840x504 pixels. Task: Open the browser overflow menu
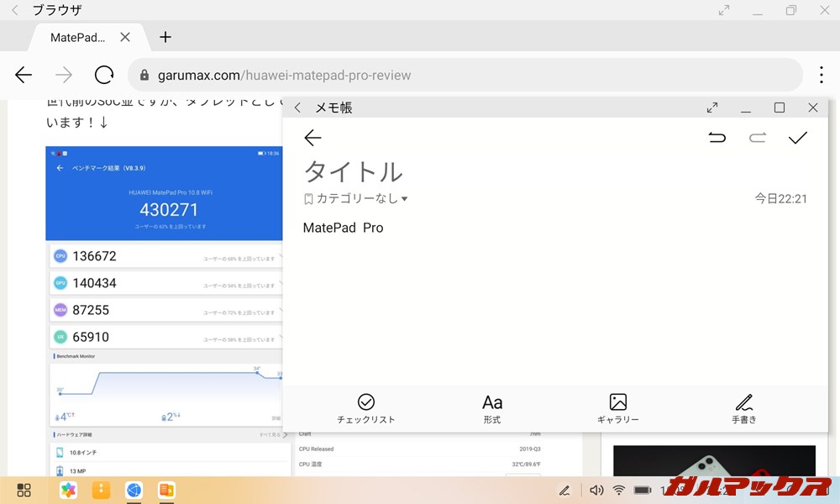[x=821, y=75]
